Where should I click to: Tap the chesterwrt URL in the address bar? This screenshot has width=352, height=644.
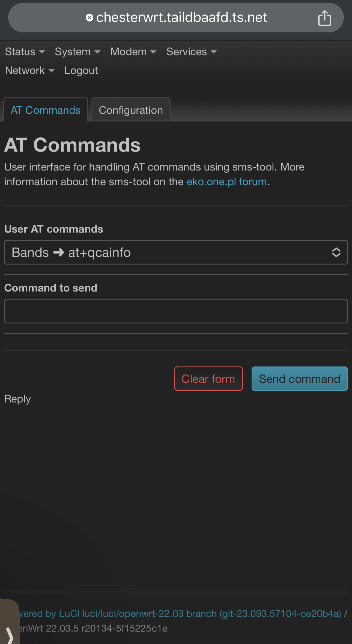pyautogui.click(x=181, y=18)
